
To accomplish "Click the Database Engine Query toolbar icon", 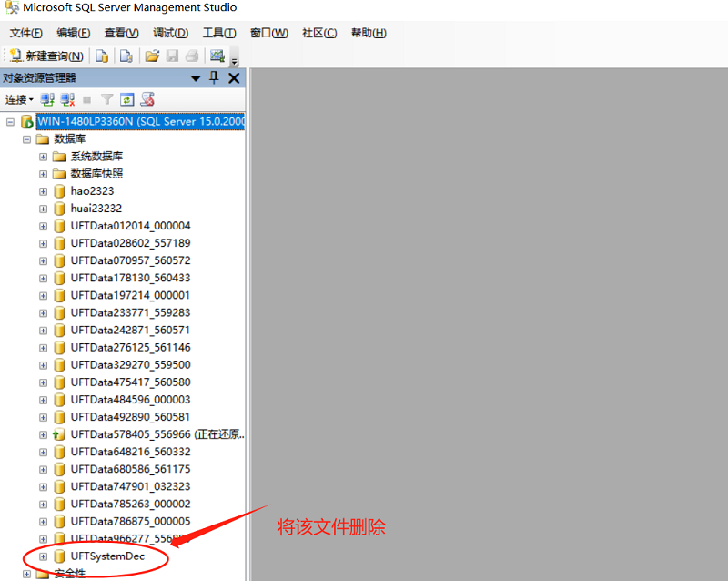I will point(102,56).
